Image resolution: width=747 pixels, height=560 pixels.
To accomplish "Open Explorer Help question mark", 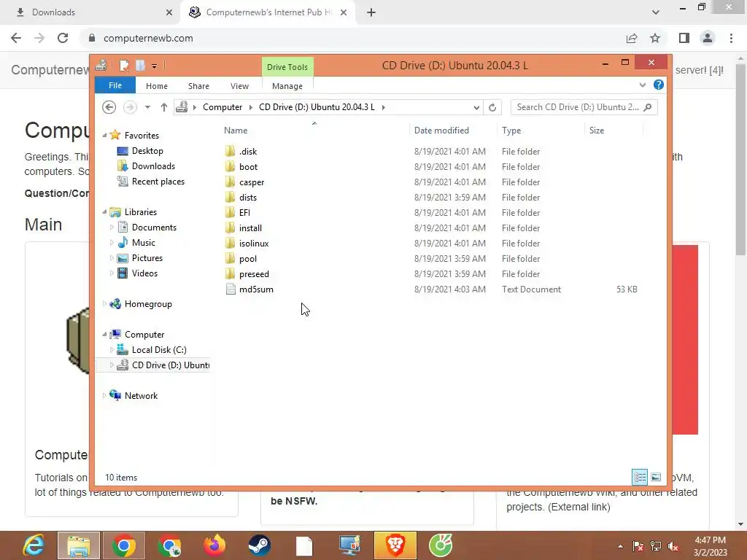I will (x=659, y=85).
